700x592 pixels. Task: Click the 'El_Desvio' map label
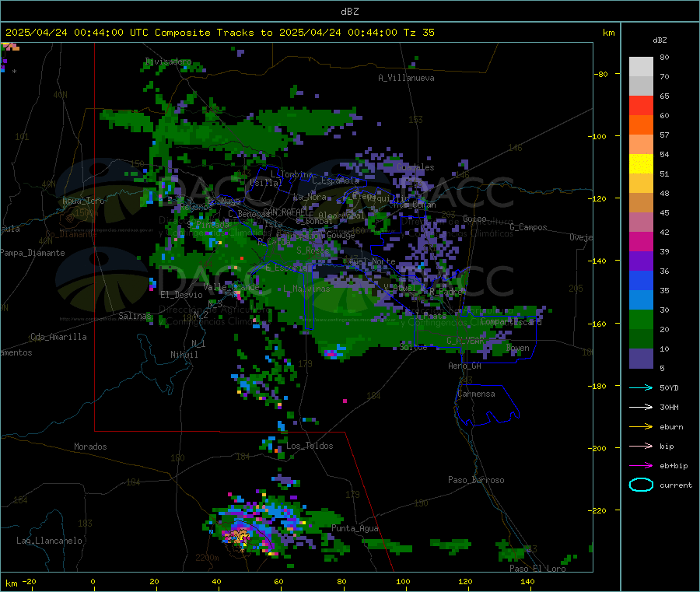tap(181, 295)
